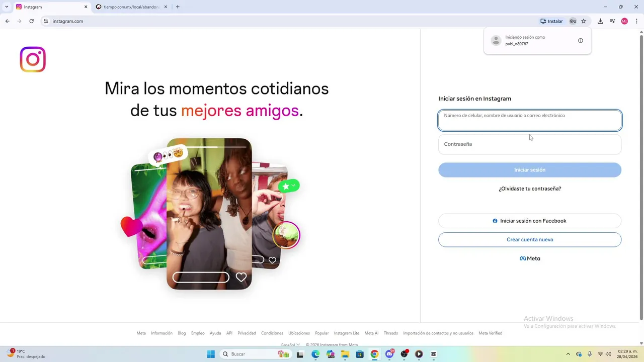Open API footer link
Screen dimensions: 644x362
(229, 333)
